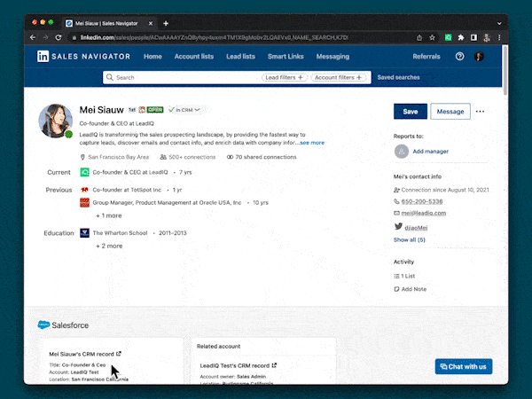Screen dimensions: 532x399
Task: Click the Message button
Action: click(450, 112)
